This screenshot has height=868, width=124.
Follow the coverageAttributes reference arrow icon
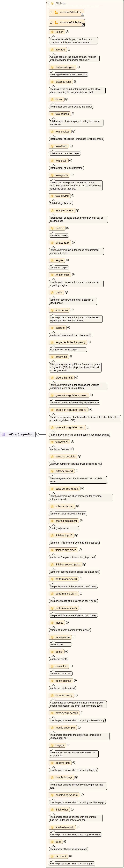(x=83, y=25)
